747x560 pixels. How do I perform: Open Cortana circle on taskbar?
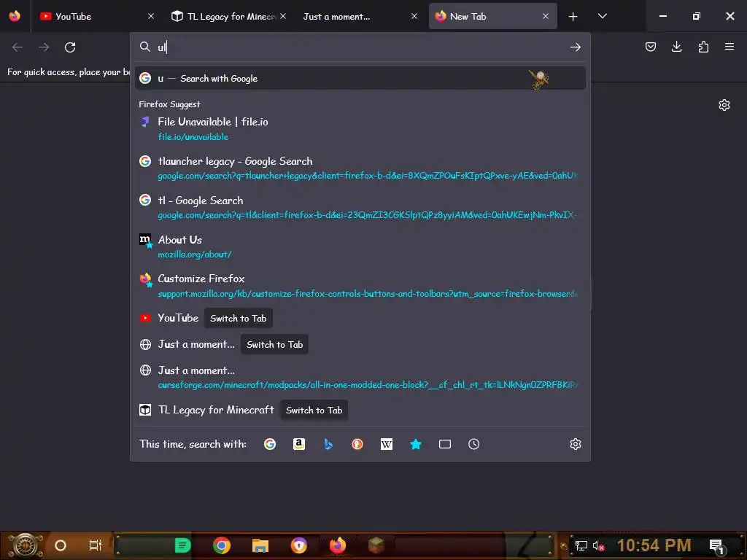click(x=61, y=545)
